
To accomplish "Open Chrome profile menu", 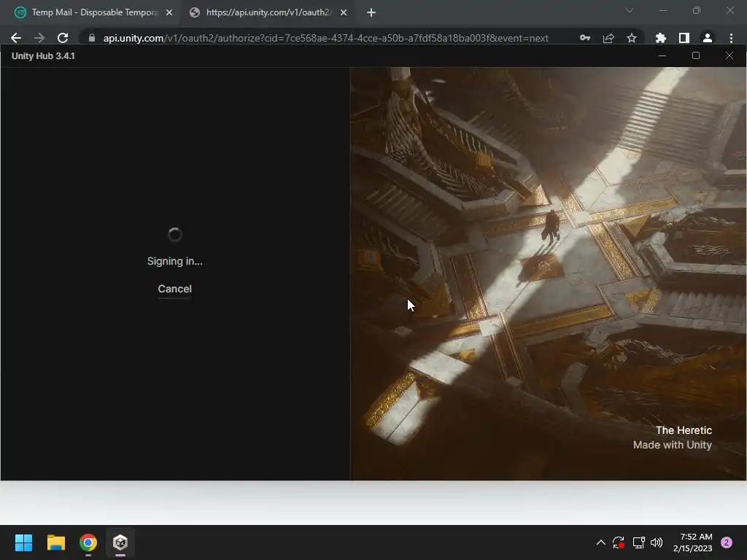I will [x=708, y=38].
